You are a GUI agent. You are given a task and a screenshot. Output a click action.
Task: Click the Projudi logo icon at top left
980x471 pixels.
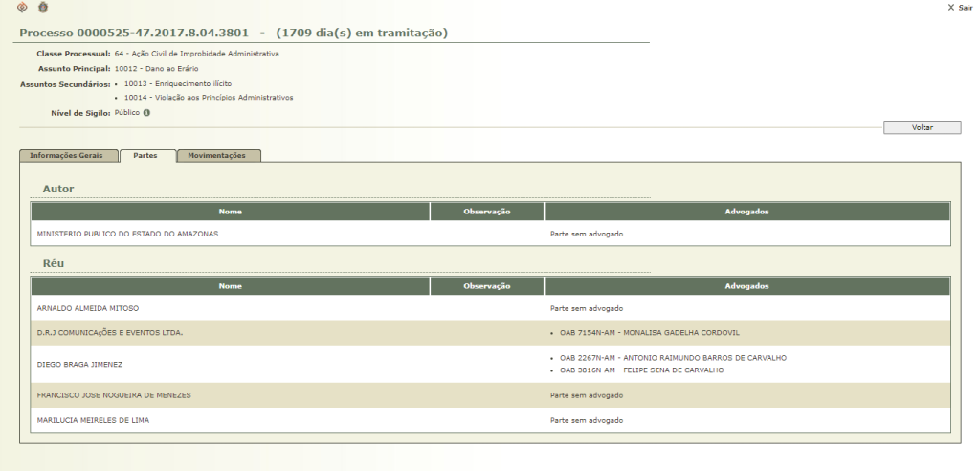point(24,8)
